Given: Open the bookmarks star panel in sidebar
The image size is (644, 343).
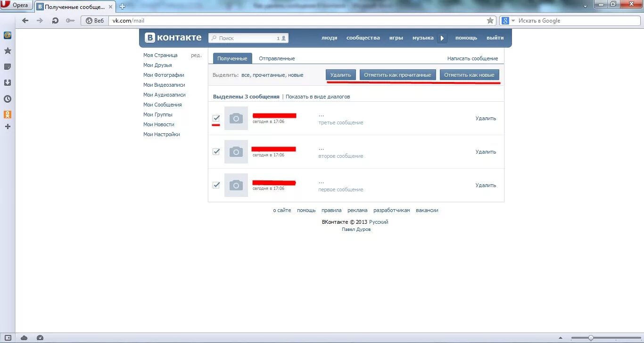Looking at the screenshot, I should 8,51.
